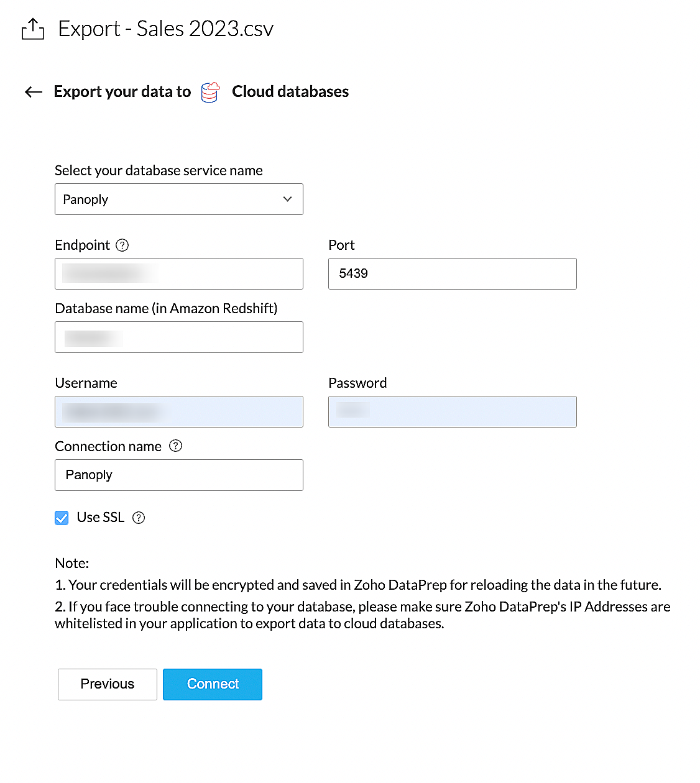The image size is (700, 783).
Task: Show help for Use SSL
Action: (x=139, y=518)
